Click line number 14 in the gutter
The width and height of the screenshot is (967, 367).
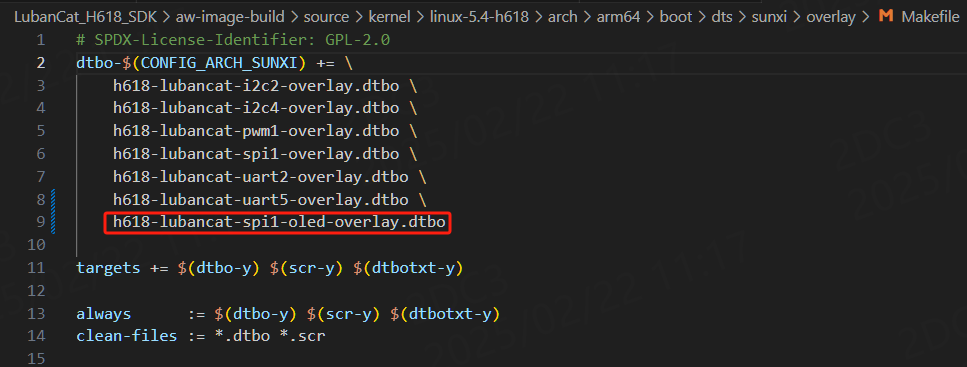[x=37, y=336]
